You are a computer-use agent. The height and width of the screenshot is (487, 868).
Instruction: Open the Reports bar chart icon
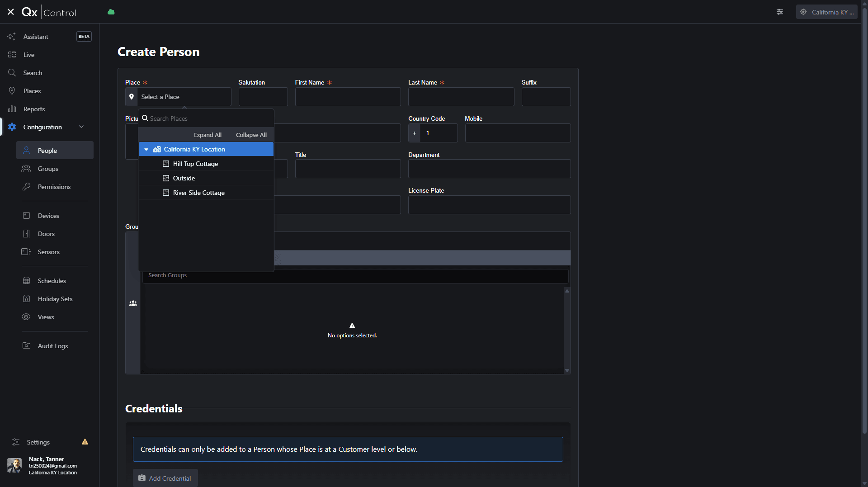click(12, 109)
